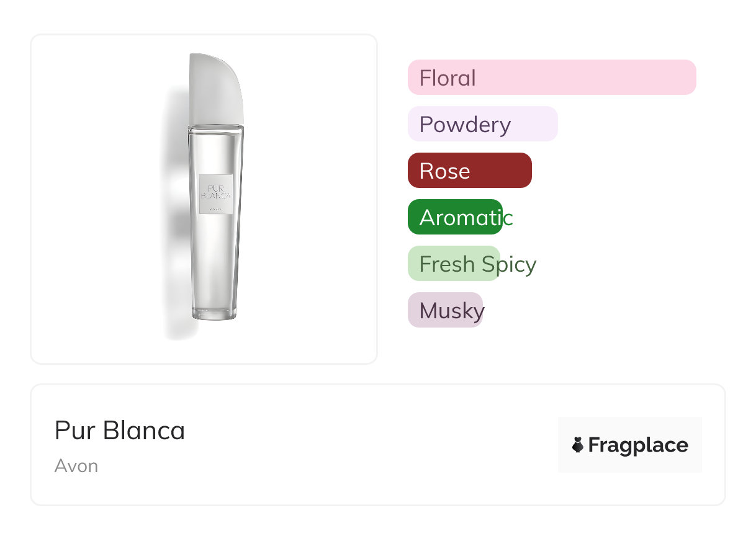Screen dimensions: 756x536
Task: Click the Fragplace perfume bottle logo icon
Action: [578, 445]
